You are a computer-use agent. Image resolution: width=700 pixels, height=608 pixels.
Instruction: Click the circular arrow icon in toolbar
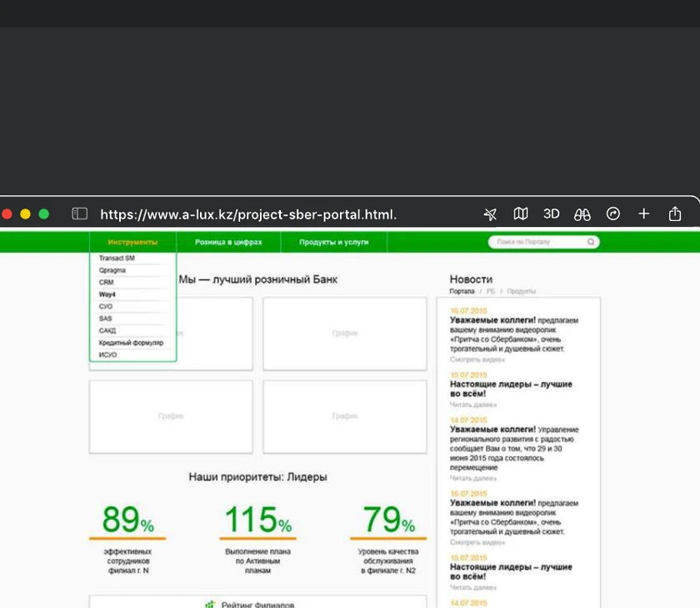pos(613,214)
